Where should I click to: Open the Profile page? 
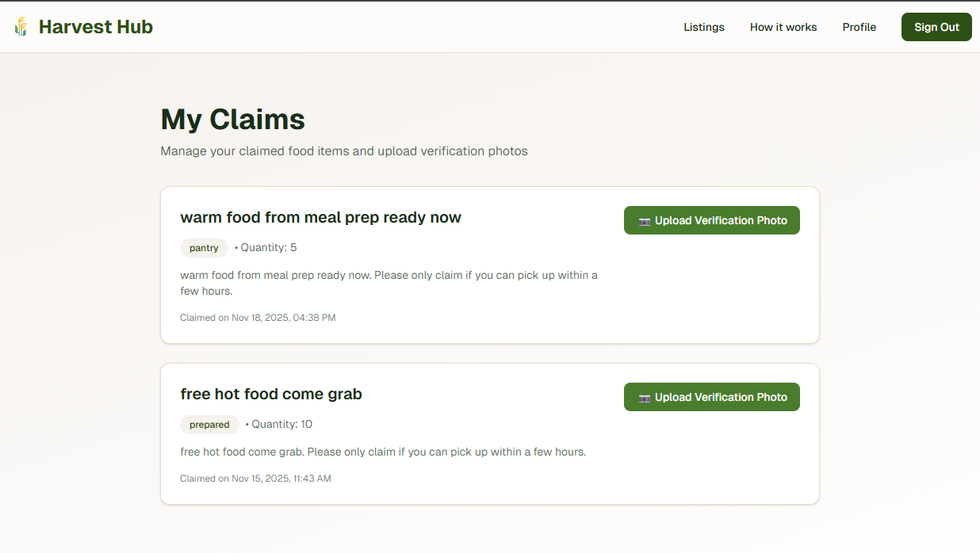(859, 27)
